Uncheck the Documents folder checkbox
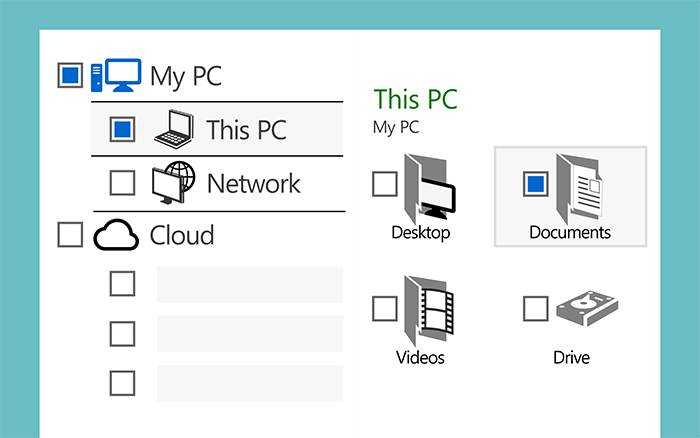Viewport: 700px width, 438px height. coord(536,184)
